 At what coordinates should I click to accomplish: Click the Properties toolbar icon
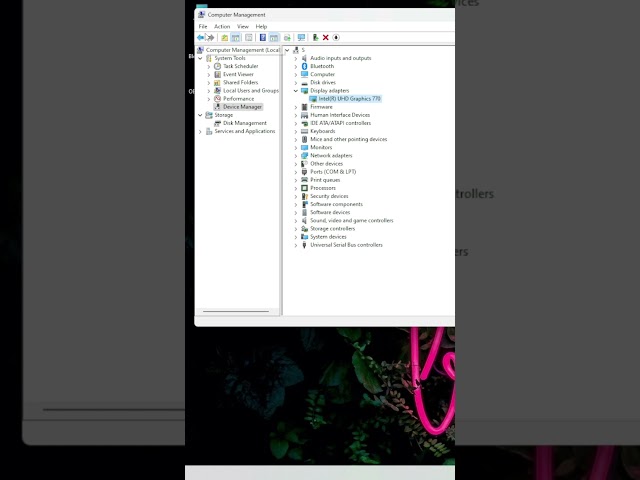point(249,38)
